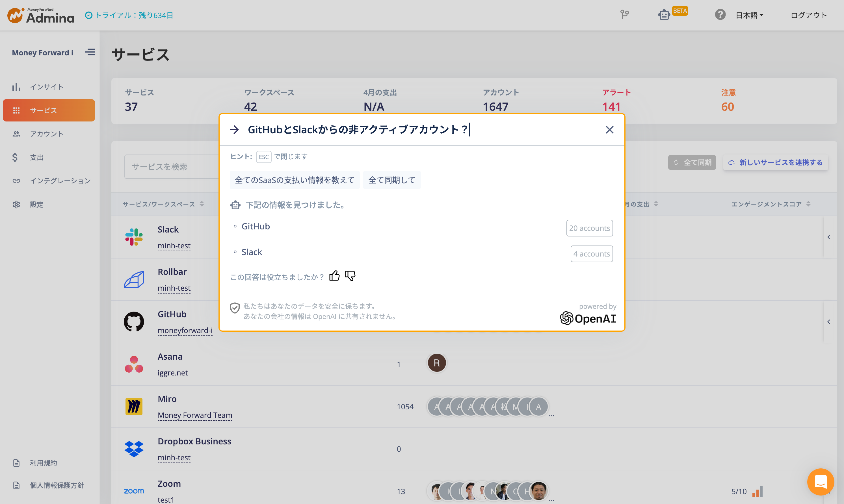
Task: Close the AI query dialog
Action: coord(609,130)
